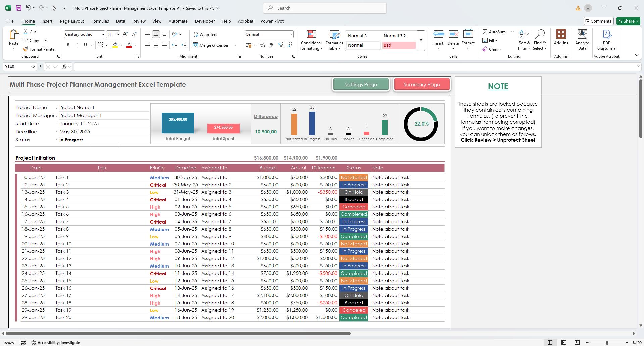Click the Analyze Data icon
The width and height of the screenshot is (644, 346).
(582, 40)
